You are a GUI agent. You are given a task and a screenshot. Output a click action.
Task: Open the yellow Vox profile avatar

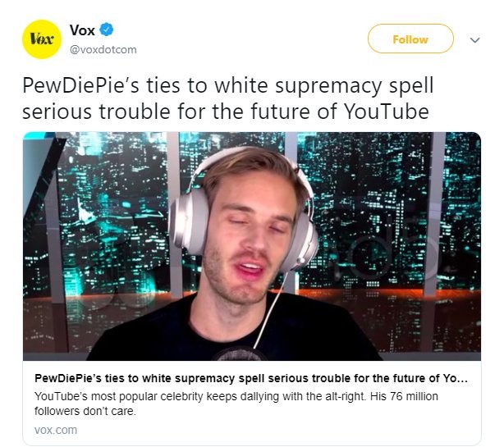tap(42, 39)
